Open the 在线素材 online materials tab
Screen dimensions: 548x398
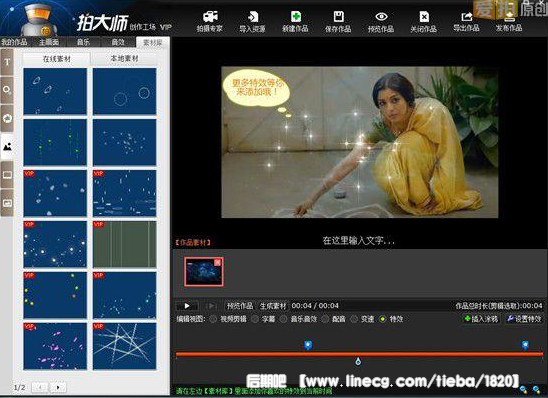coord(57,59)
